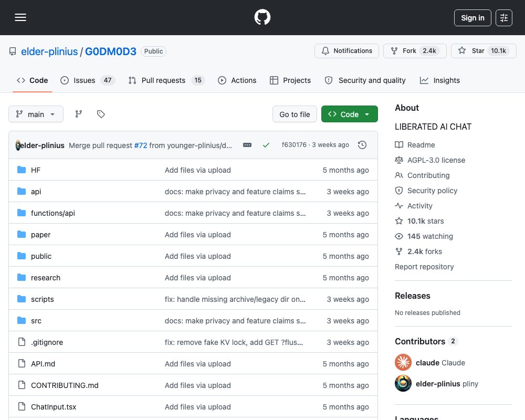Open the public folder
This screenshot has width=525, height=420.
click(41, 256)
